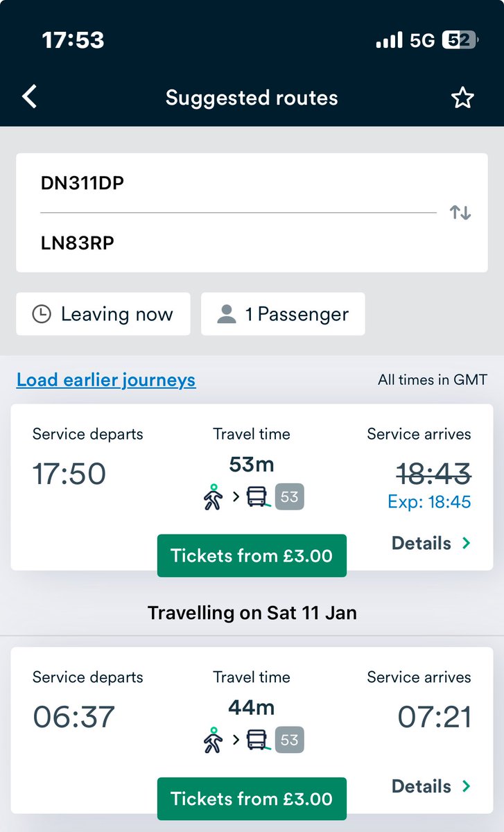Screen dimensions: 504x832
Task: Tap the walking icon in the 17:50 journey
Action: coord(214,497)
